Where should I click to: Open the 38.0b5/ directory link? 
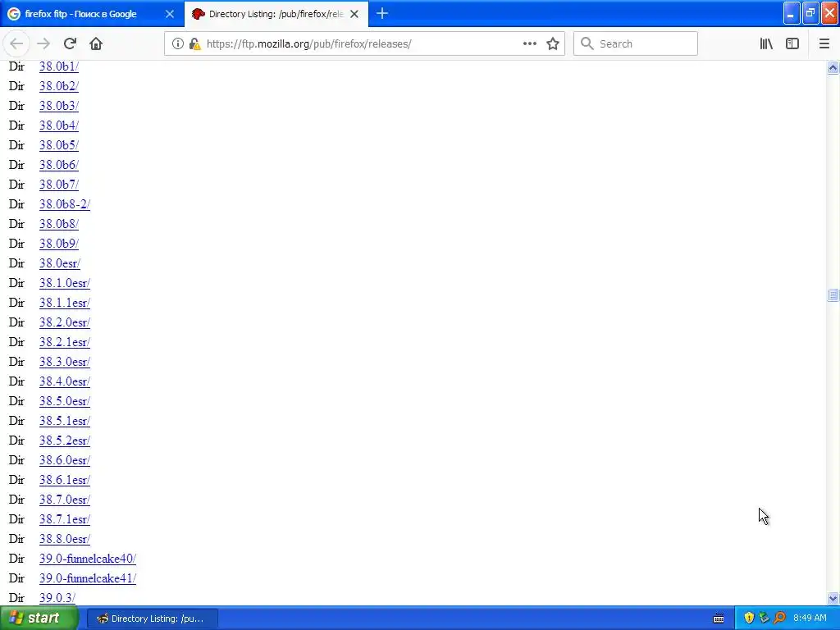(59, 145)
